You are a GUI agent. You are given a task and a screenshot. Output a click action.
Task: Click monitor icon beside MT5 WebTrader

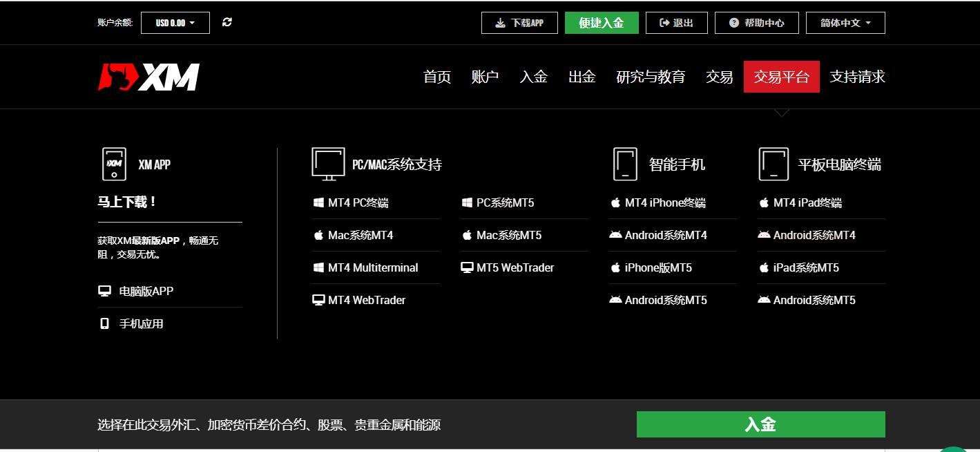point(467,267)
